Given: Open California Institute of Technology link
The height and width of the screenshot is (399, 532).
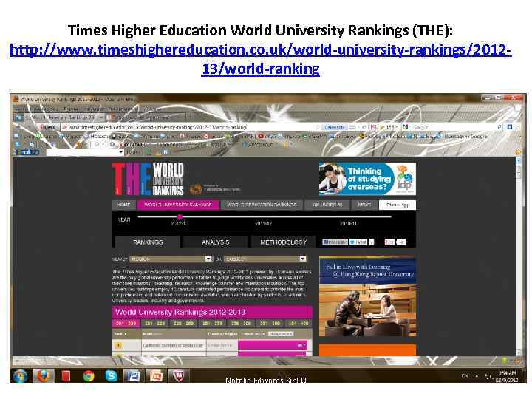Looking at the screenshot, I should pyautogui.click(x=173, y=345).
